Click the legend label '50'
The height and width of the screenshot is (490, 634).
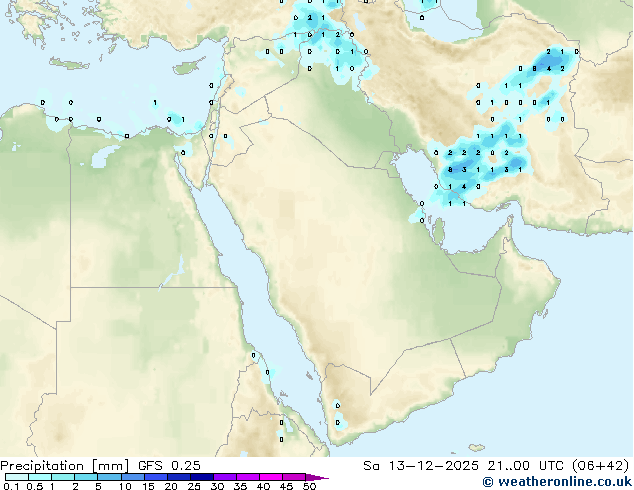(309, 486)
